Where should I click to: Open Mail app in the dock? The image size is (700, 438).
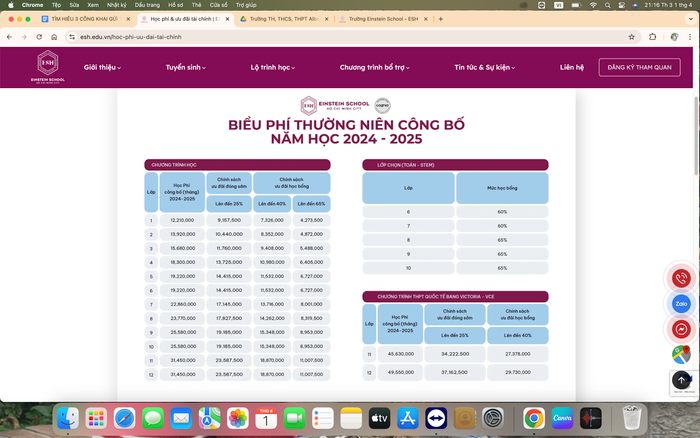click(x=181, y=419)
